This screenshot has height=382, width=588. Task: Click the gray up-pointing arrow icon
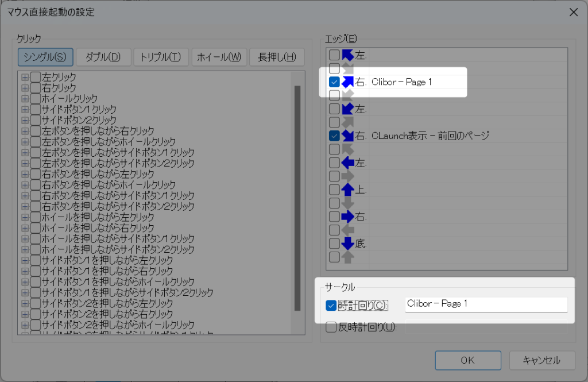click(x=348, y=257)
